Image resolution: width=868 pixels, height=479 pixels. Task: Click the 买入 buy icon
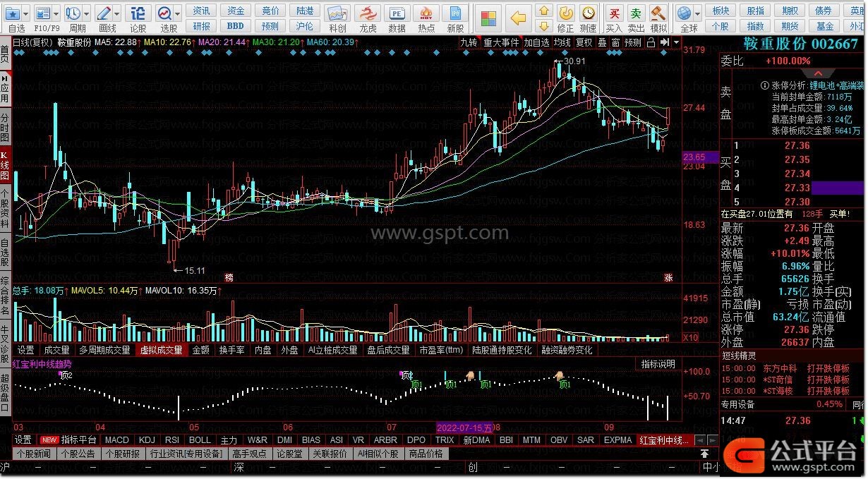coord(615,13)
